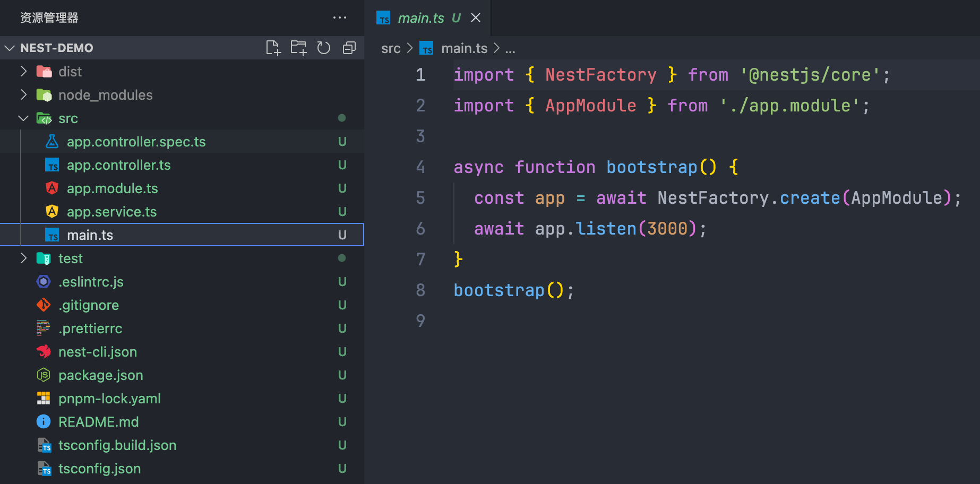This screenshot has width=980, height=484.
Task: Click the bootstrap function name on line 4
Action: tap(651, 167)
